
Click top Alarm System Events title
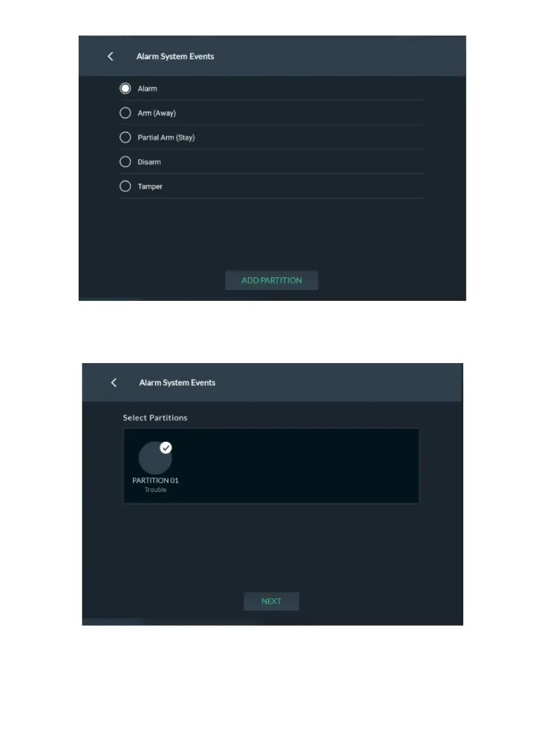(x=175, y=56)
